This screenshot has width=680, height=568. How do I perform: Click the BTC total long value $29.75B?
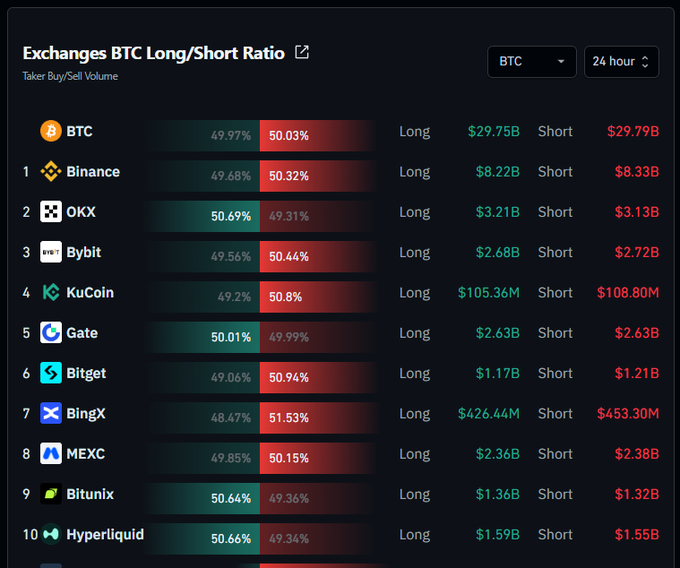click(494, 131)
